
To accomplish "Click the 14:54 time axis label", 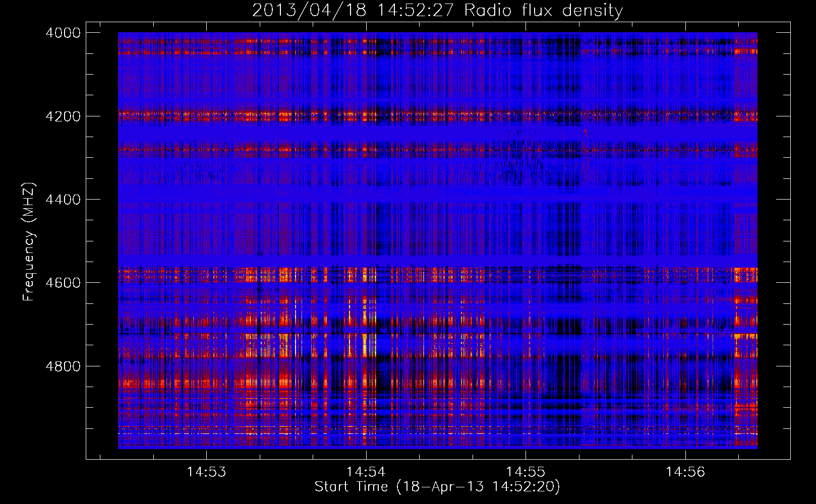I will (366, 472).
